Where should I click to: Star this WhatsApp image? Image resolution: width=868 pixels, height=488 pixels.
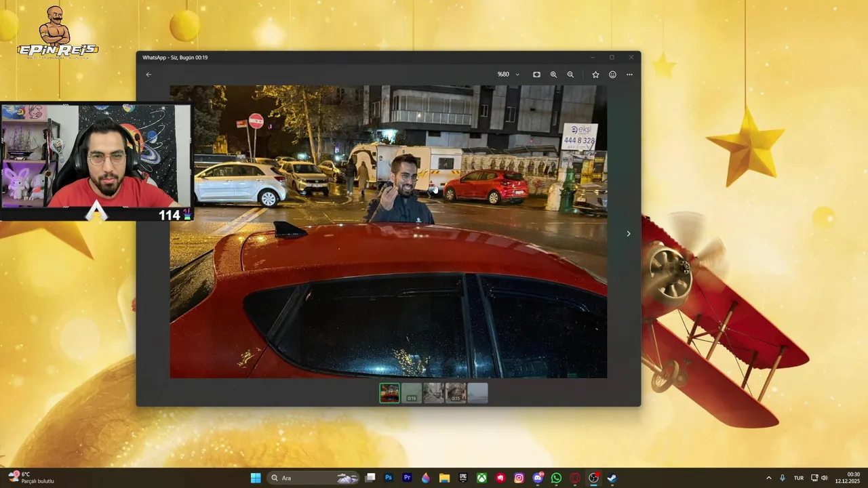595,75
